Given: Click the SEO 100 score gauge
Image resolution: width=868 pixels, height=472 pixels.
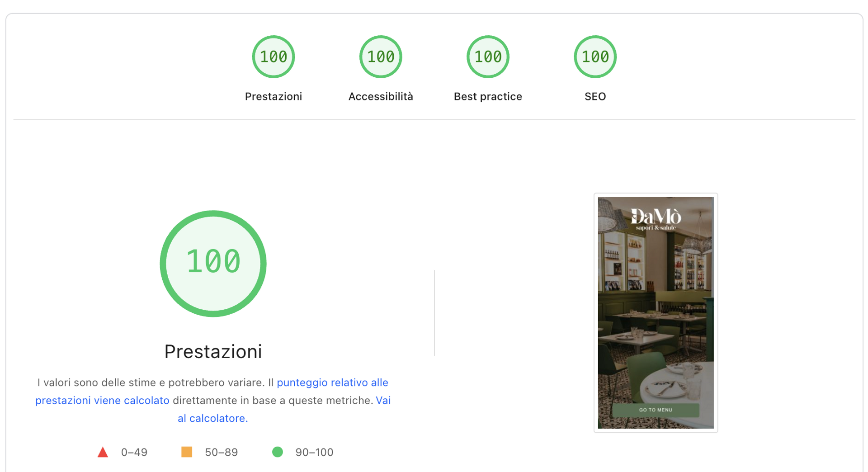Looking at the screenshot, I should coord(595,57).
